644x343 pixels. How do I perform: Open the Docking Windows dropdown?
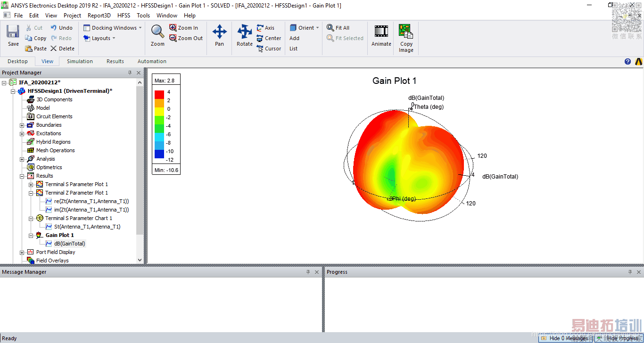[113, 28]
